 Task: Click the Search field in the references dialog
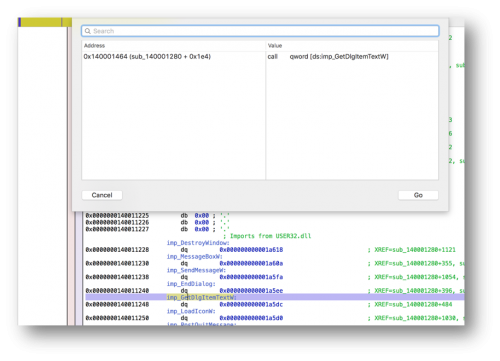click(x=260, y=31)
